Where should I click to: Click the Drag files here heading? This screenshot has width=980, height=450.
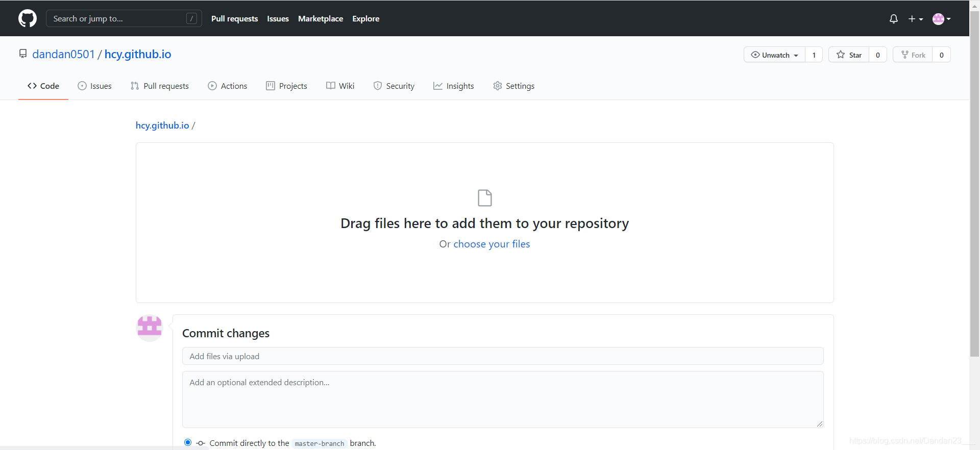tap(485, 223)
